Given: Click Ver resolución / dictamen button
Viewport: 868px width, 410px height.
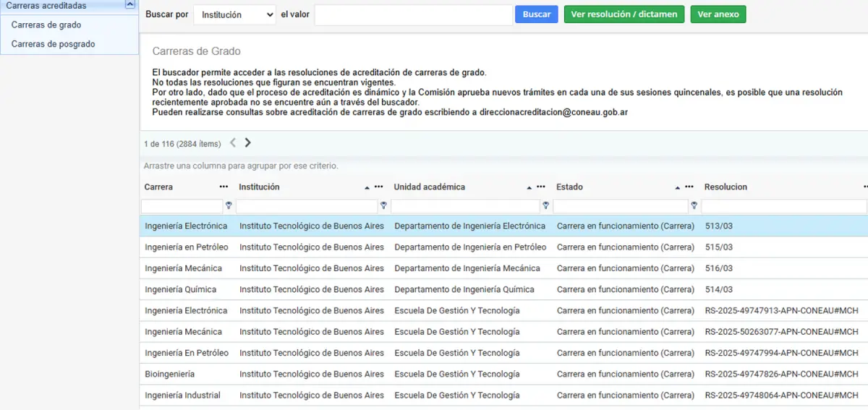Looking at the screenshot, I should [x=624, y=14].
